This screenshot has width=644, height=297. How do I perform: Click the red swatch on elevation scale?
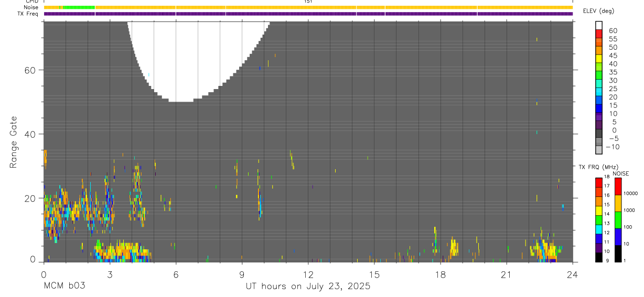(599, 34)
